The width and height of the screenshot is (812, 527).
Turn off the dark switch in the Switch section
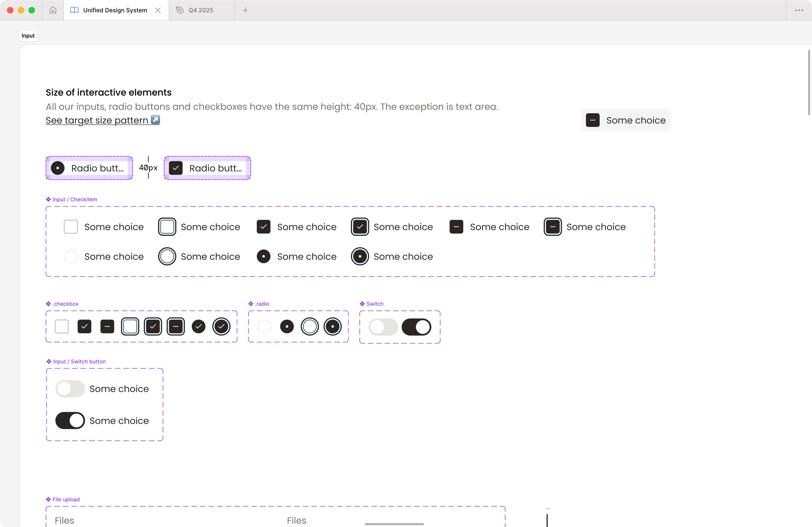pos(416,327)
